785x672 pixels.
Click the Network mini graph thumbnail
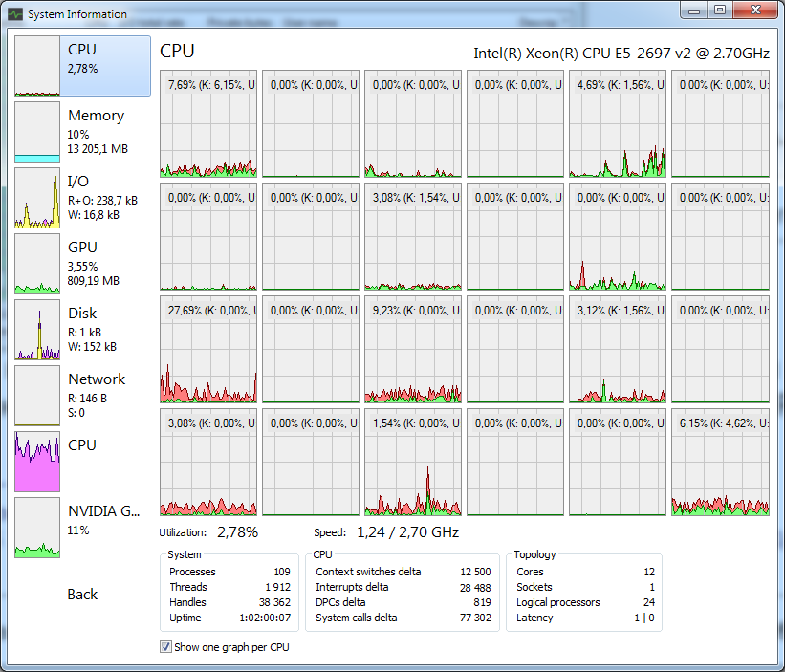[37, 396]
